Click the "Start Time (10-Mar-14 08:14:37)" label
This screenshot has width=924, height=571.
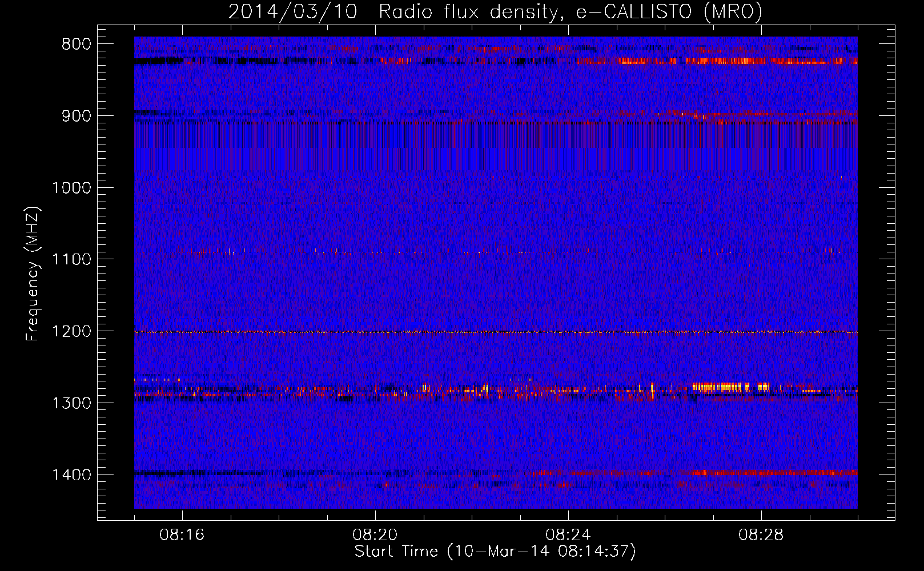[495, 552]
